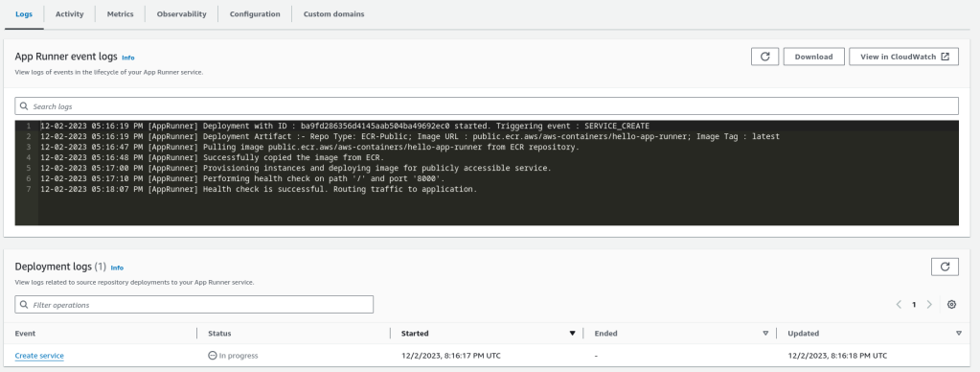Select log line 'Performing health check on path'
This screenshot has width=980, height=372.
[243, 179]
